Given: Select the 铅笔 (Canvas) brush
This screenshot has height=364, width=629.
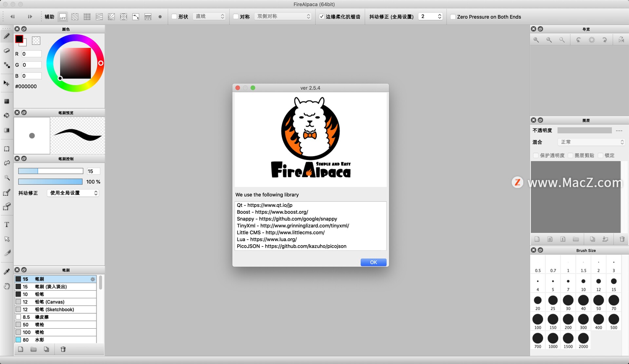Looking at the screenshot, I should pos(55,302).
